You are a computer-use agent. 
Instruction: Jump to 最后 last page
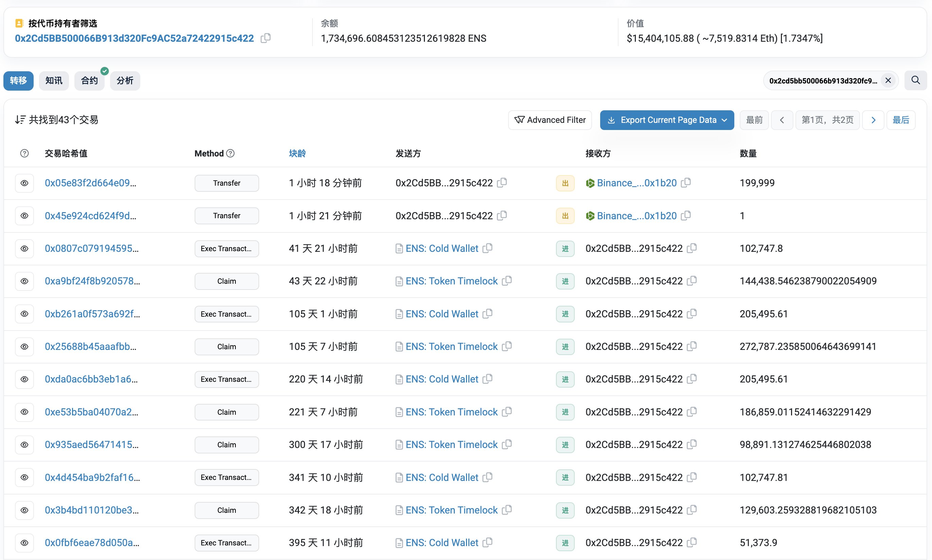point(901,120)
